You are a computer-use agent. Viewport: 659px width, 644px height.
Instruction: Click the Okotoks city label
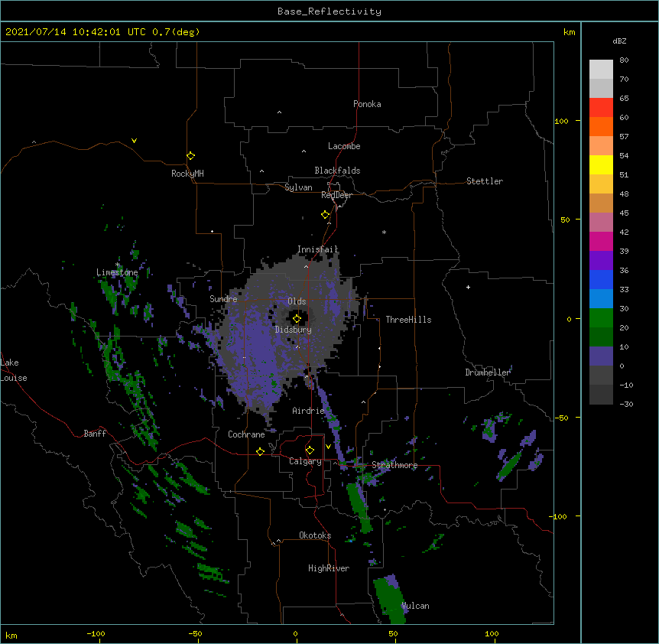pyautogui.click(x=315, y=535)
